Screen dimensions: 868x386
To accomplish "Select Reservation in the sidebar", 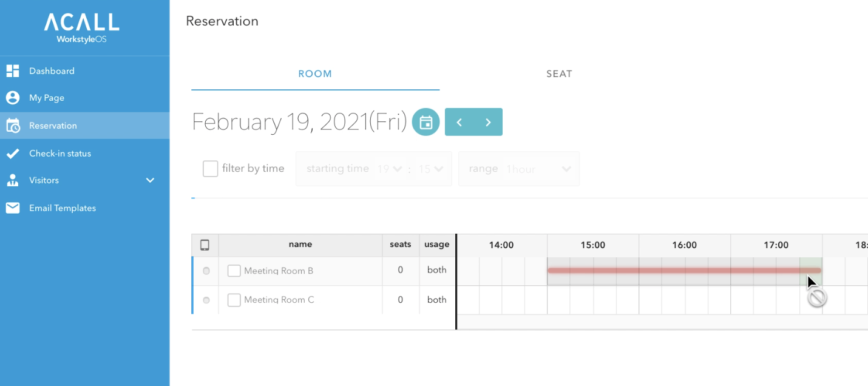I will click(84, 126).
